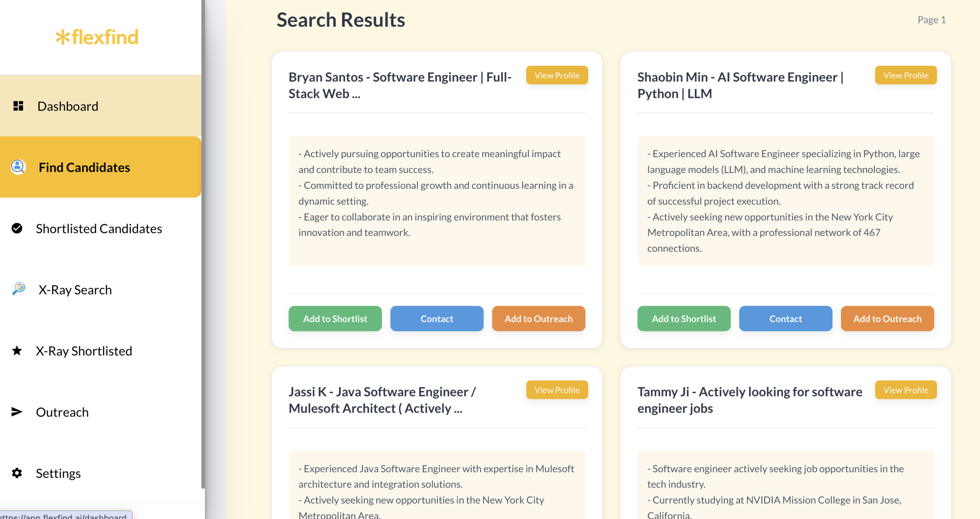Click the Find Candidates person icon
The width and height of the screenshot is (980, 519).
(x=18, y=167)
